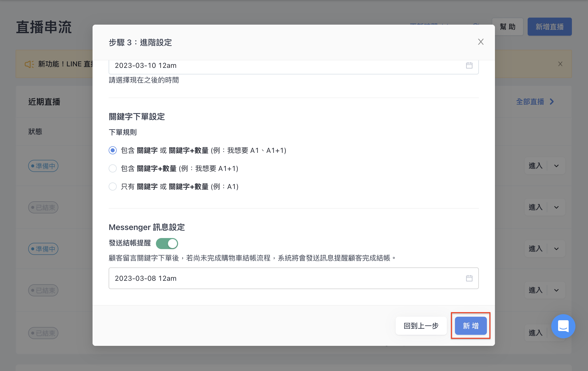Click the first 準備中 status badge

tap(43, 166)
